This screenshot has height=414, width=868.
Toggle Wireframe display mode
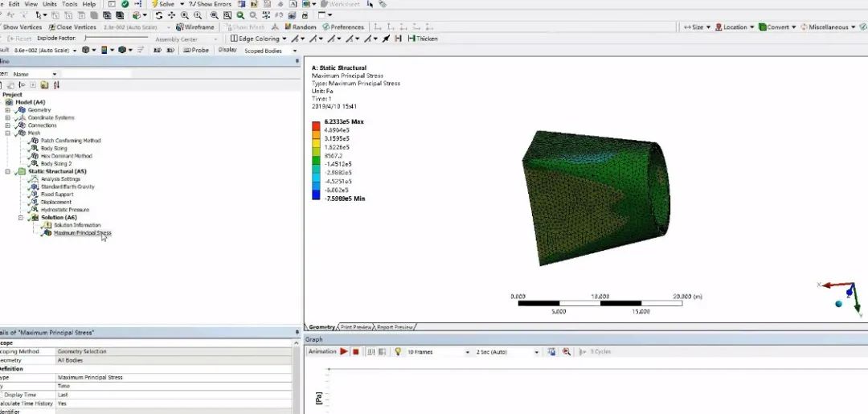pos(195,27)
